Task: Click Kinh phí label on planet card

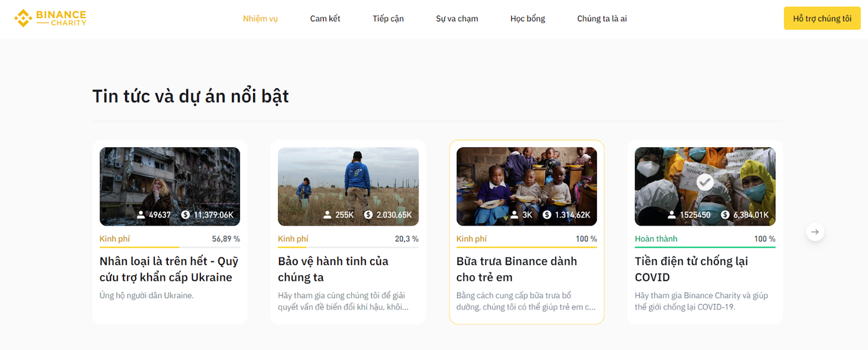Action: click(x=293, y=239)
